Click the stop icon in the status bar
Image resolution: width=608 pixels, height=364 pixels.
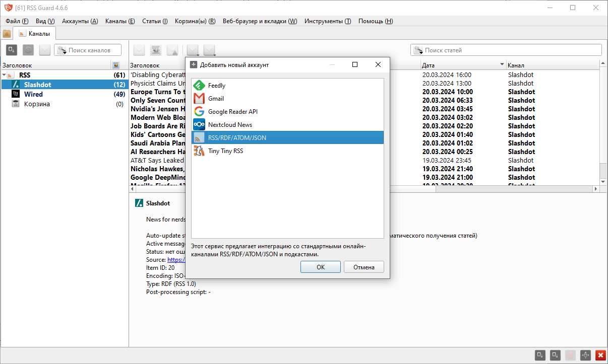[570, 355]
